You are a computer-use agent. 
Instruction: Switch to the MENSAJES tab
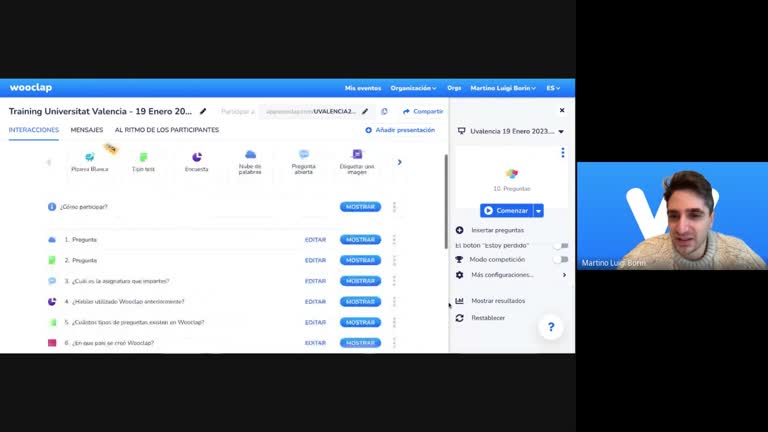(x=87, y=130)
